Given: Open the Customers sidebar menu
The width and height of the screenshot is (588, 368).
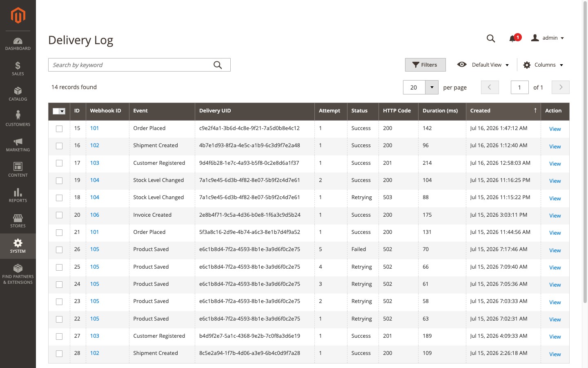Looking at the screenshot, I should pos(18,119).
